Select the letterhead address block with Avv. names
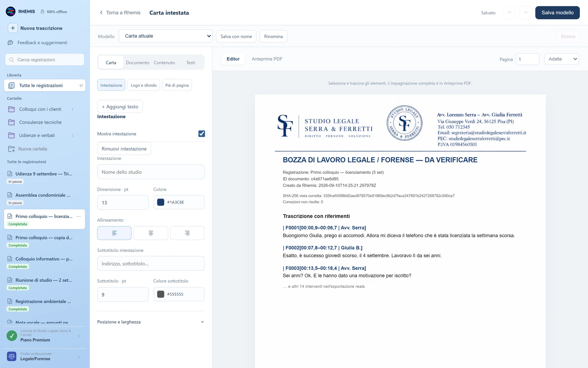This screenshot has width=588, height=368. [482, 129]
